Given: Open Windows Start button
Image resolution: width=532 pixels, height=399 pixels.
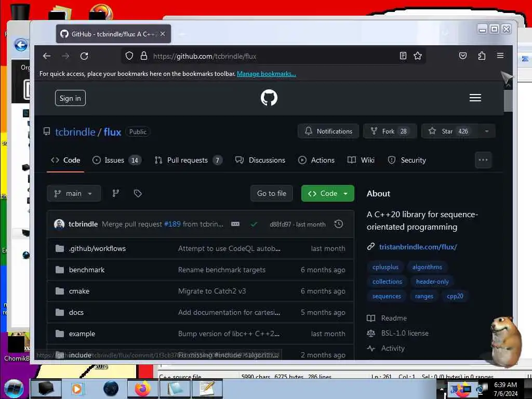Looking at the screenshot, I should (13, 389).
